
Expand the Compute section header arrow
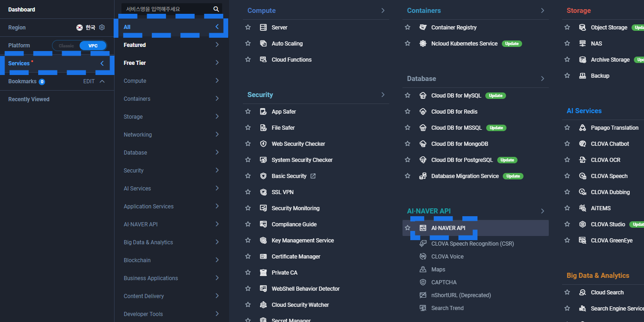pyautogui.click(x=383, y=11)
